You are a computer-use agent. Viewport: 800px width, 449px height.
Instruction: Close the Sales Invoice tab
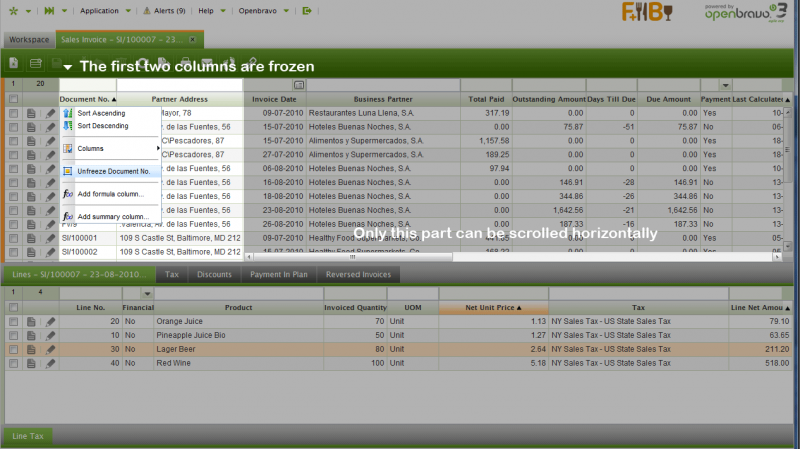(192, 39)
